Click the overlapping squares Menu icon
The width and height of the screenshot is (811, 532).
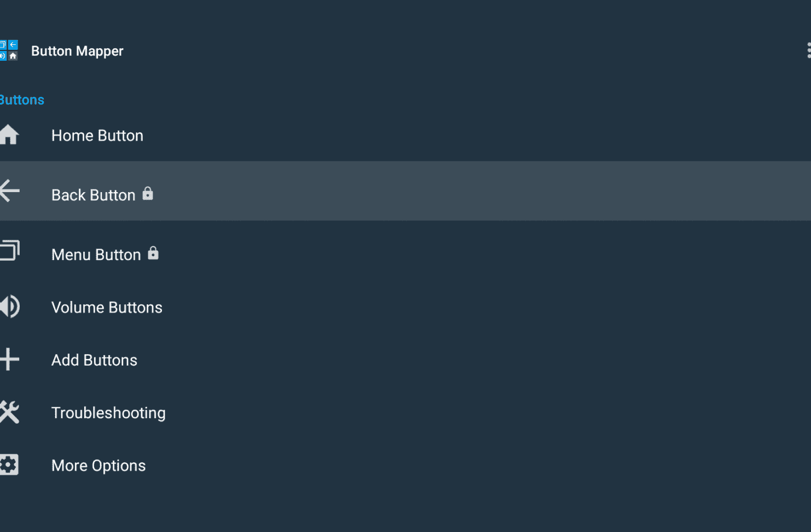[9, 250]
